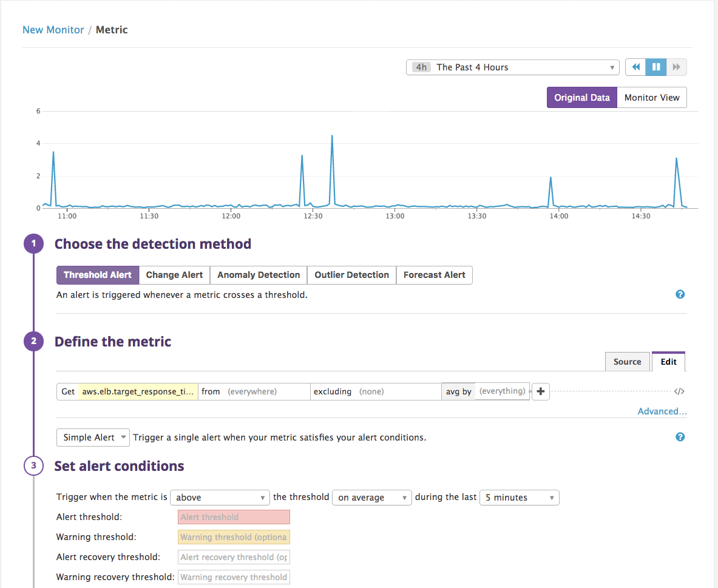This screenshot has width=718, height=588.
Task: Click the metric name aws.elb.target_response field
Action: tap(138, 391)
